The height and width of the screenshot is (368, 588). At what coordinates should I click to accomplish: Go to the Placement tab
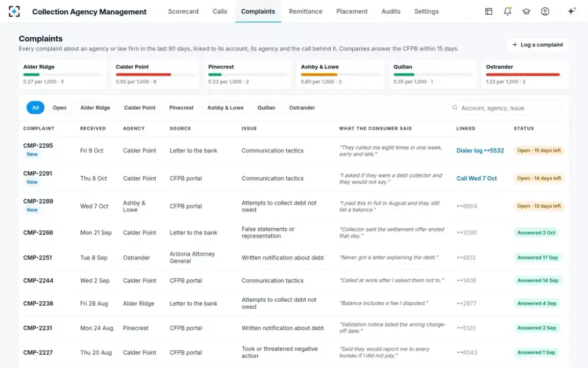click(352, 11)
